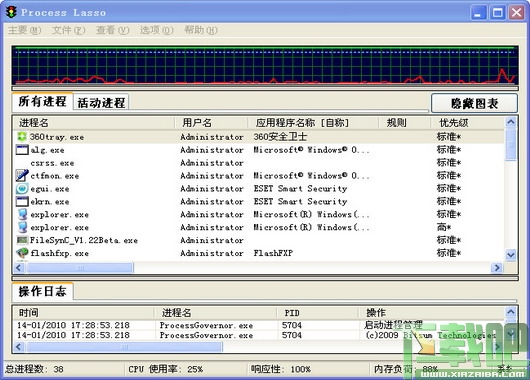Click the CPU 使用率: 25% status entry
This screenshot has height=380, width=530.
click(165, 369)
